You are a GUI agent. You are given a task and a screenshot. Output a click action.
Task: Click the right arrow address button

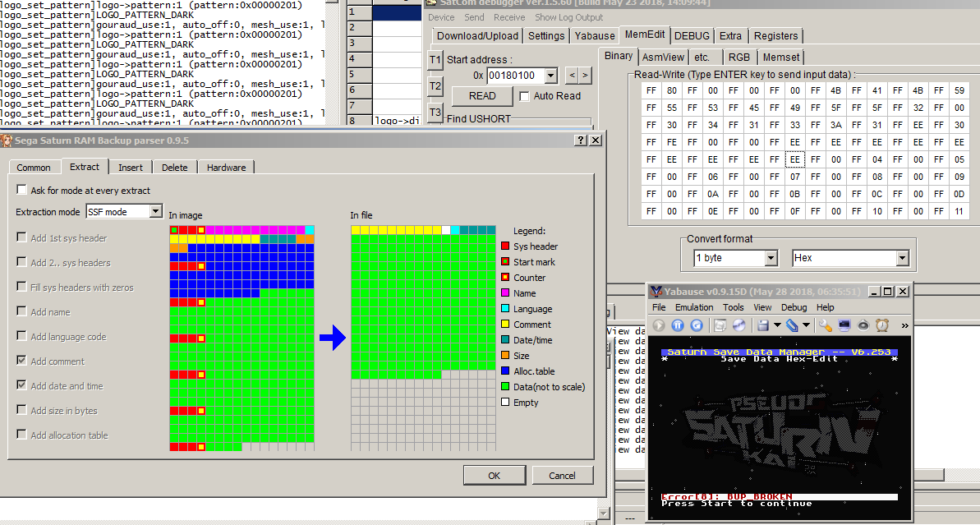point(585,76)
